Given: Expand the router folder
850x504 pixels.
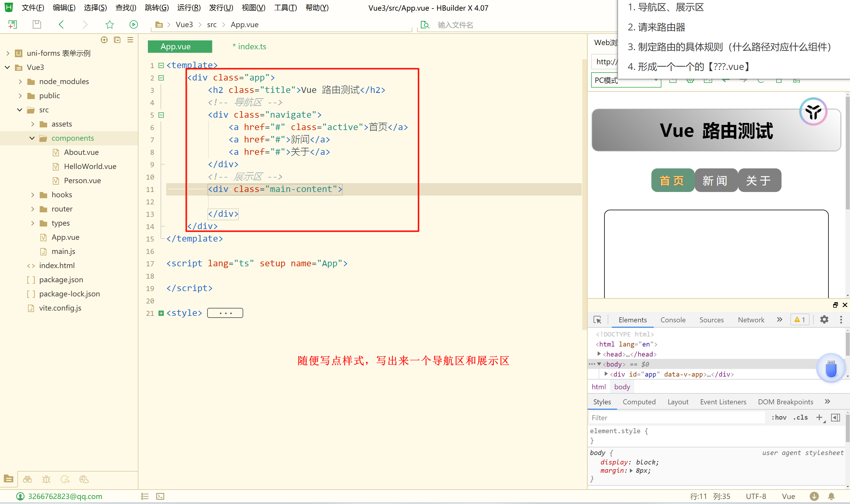Looking at the screenshot, I should pyautogui.click(x=33, y=209).
